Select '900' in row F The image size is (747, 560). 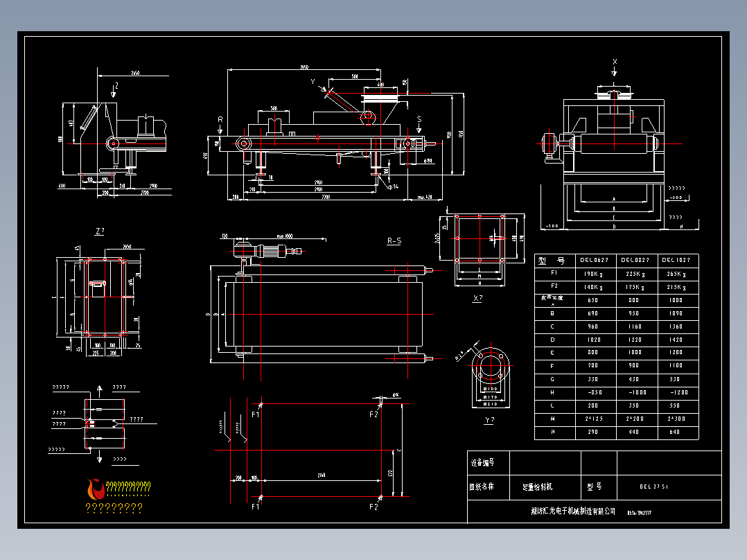(633, 365)
